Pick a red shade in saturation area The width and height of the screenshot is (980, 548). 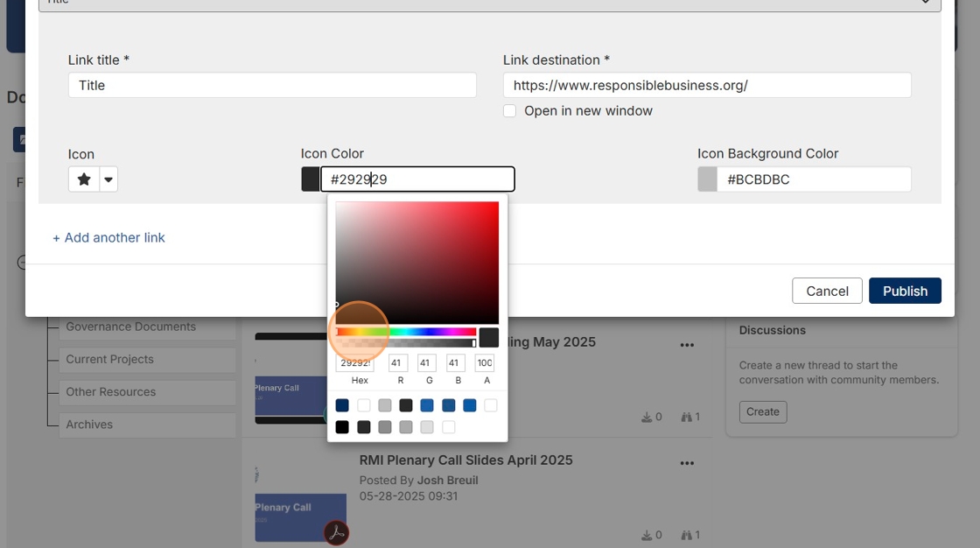coord(416,263)
